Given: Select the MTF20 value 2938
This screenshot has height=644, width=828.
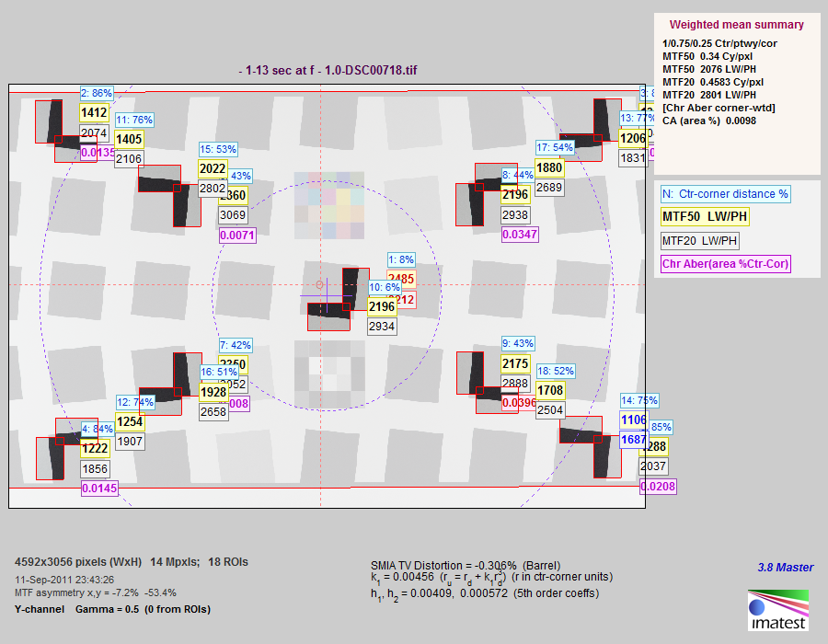Looking at the screenshot, I should 515,215.
